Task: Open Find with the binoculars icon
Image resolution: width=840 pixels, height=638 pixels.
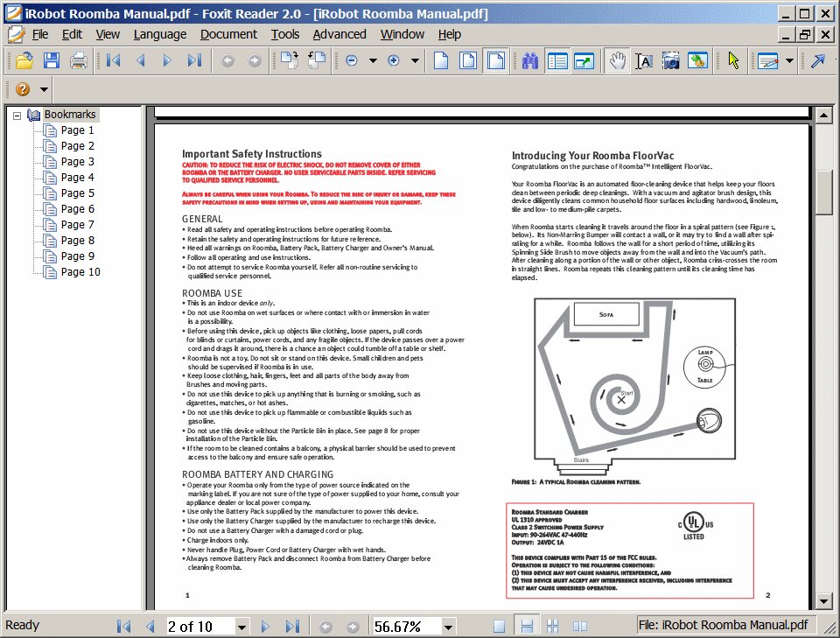Action: (530, 60)
